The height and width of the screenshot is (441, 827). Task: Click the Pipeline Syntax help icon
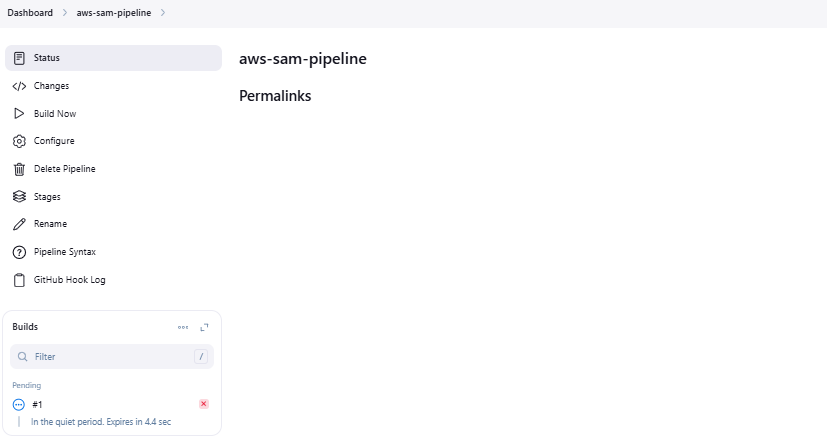pos(19,252)
